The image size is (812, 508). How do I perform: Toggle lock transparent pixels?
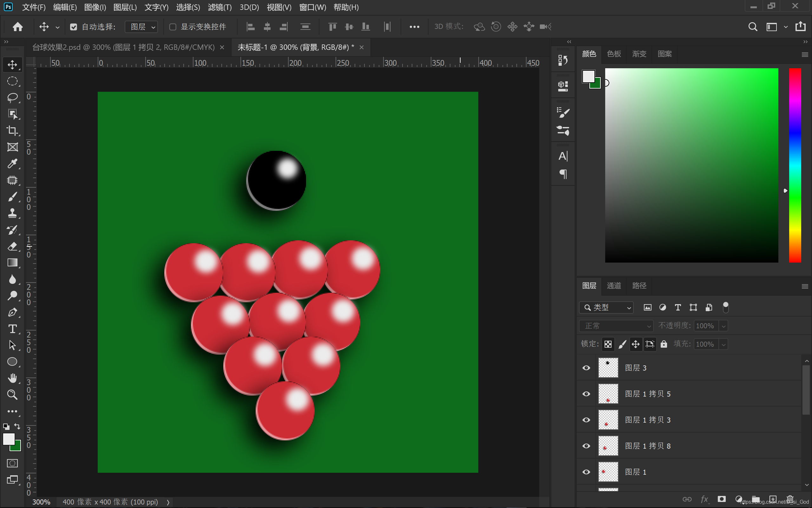(608, 344)
